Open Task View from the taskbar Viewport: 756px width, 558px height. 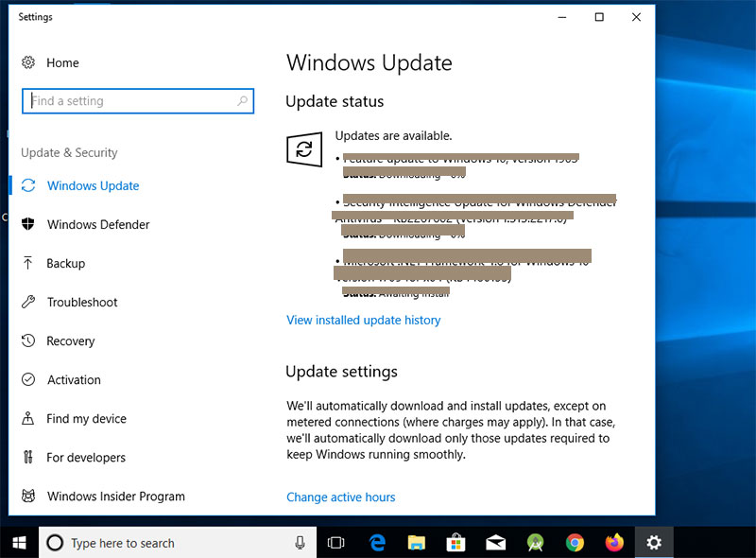pyautogui.click(x=335, y=543)
